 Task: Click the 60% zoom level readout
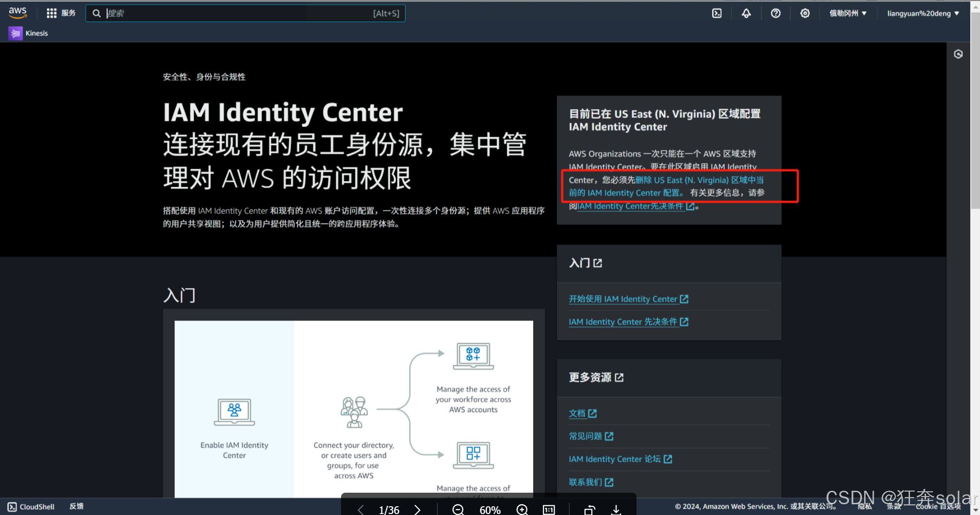[x=490, y=510]
